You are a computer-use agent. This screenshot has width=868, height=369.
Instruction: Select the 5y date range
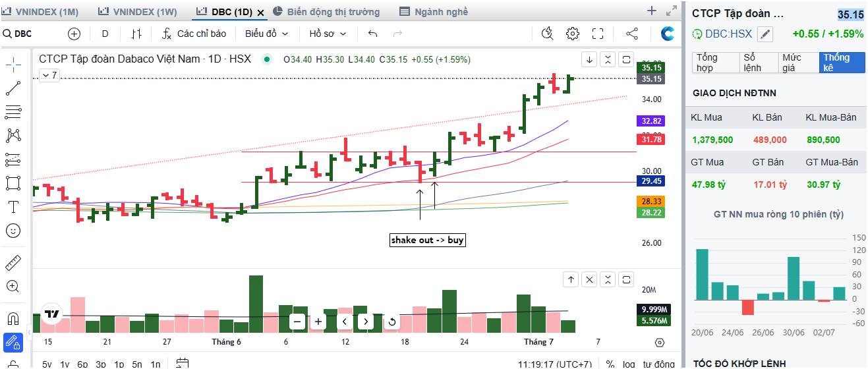point(47,364)
